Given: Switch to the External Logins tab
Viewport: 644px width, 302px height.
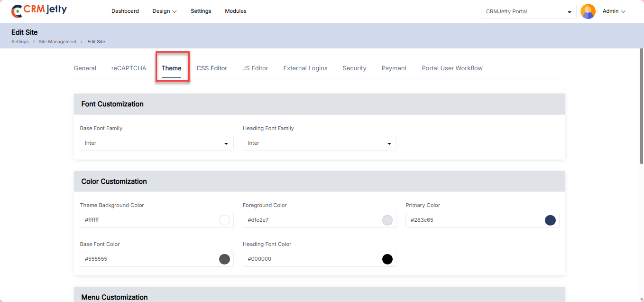Looking at the screenshot, I should (305, 68).
